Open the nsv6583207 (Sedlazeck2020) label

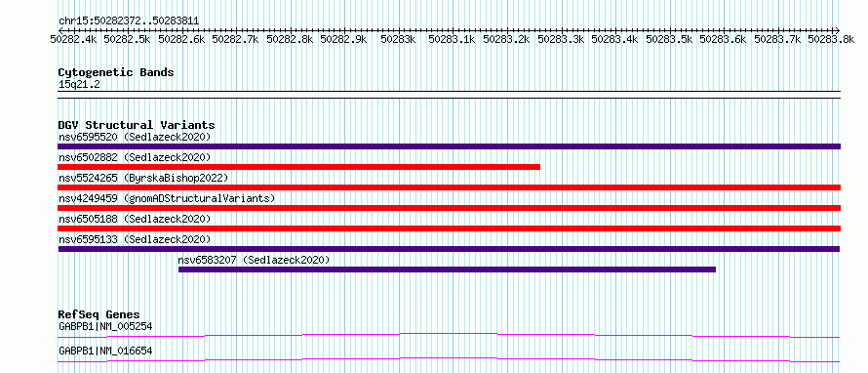coord(254,260)
